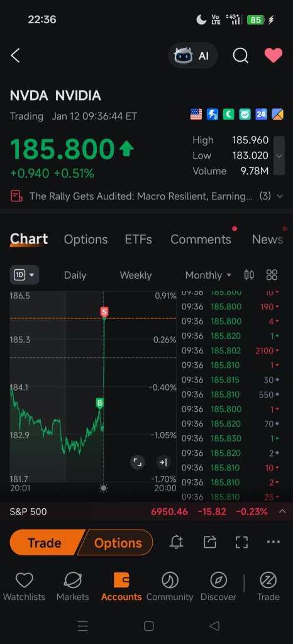This screenshot has height=644, width=293.
Task: Tap the Android back triangle button
Action: pyautogui.click(x=214, y=626)
